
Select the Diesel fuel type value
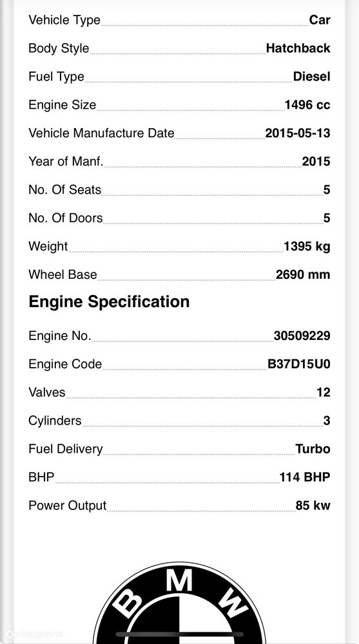click(311, 77)
